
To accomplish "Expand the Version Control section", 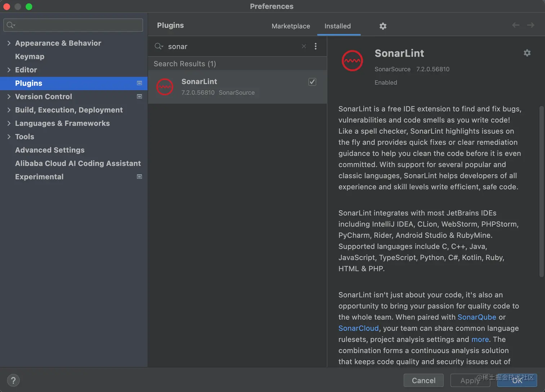I will [x=9, y=96].
